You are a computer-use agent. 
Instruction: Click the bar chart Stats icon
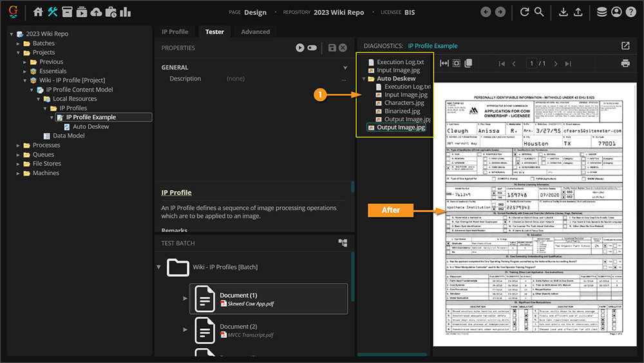(x=125, y=12)
